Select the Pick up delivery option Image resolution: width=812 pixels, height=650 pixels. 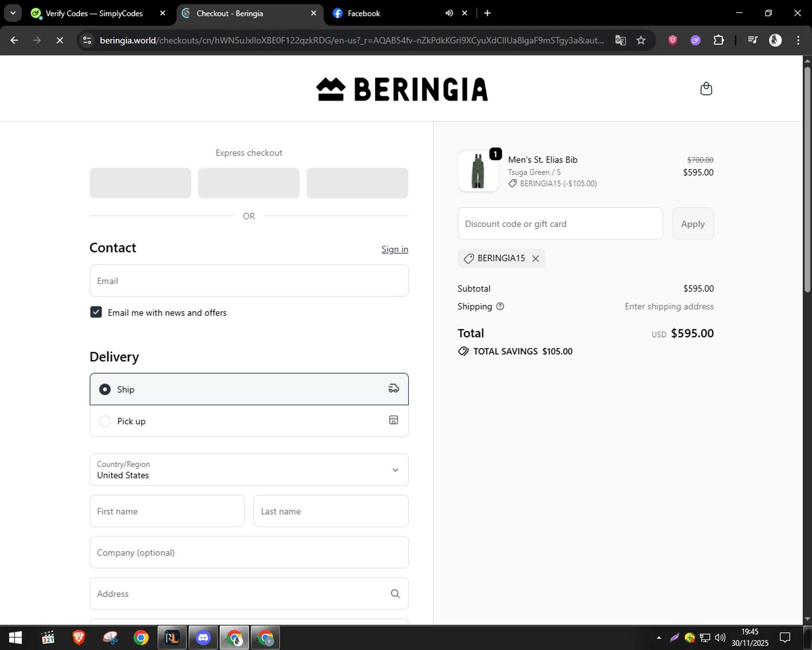249,421
